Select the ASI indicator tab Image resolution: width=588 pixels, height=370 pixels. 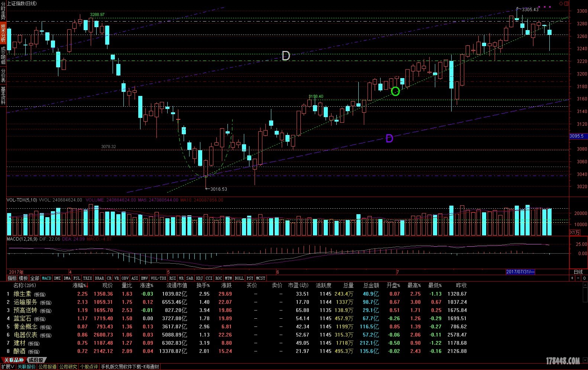135,278
